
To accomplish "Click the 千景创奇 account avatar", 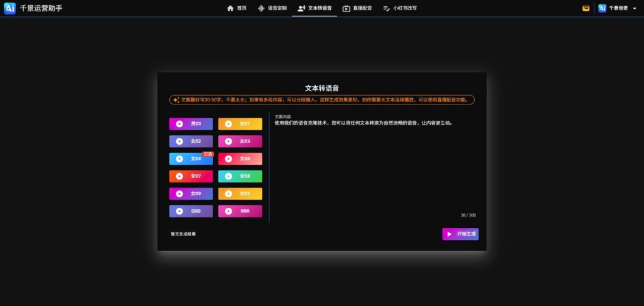I will click(602, 8).
